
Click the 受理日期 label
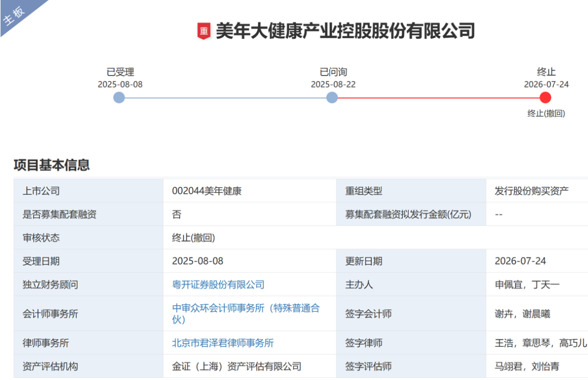click(41, 261)
